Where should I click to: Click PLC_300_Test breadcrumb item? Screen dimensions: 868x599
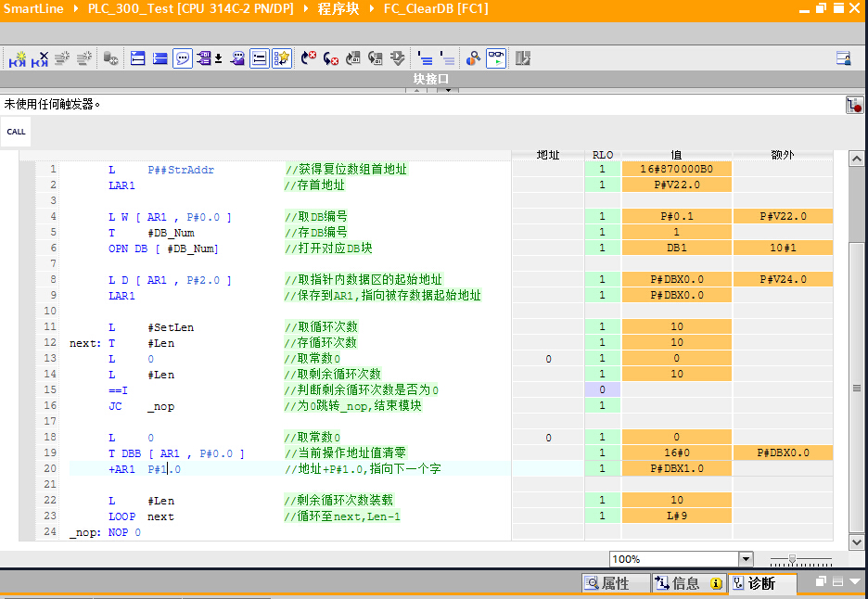pyautogui.click(x=190, y=9)
